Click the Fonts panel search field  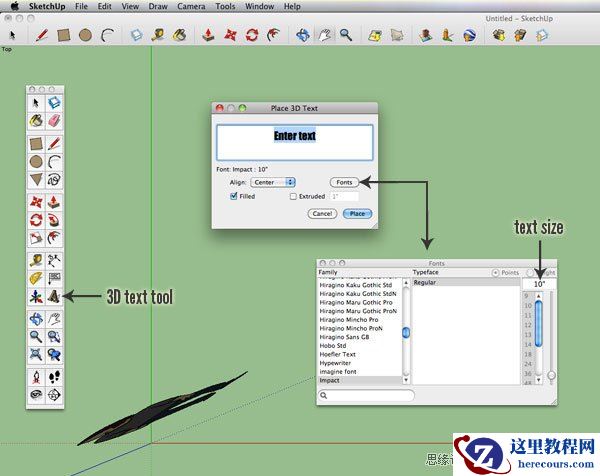(366, 395)
